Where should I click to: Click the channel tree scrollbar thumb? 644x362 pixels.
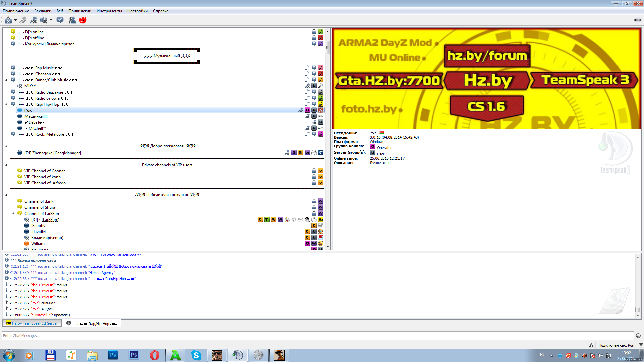click(328, 47)
